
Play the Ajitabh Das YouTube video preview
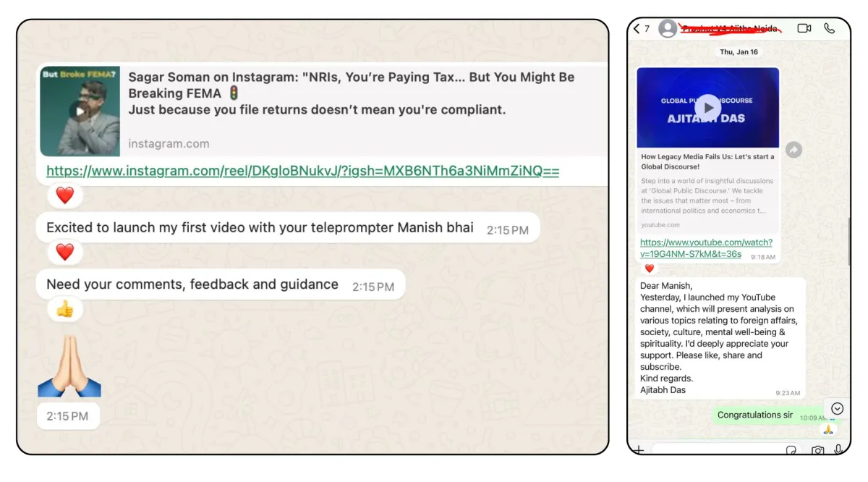pyautogui.click(x=708, y=108)
